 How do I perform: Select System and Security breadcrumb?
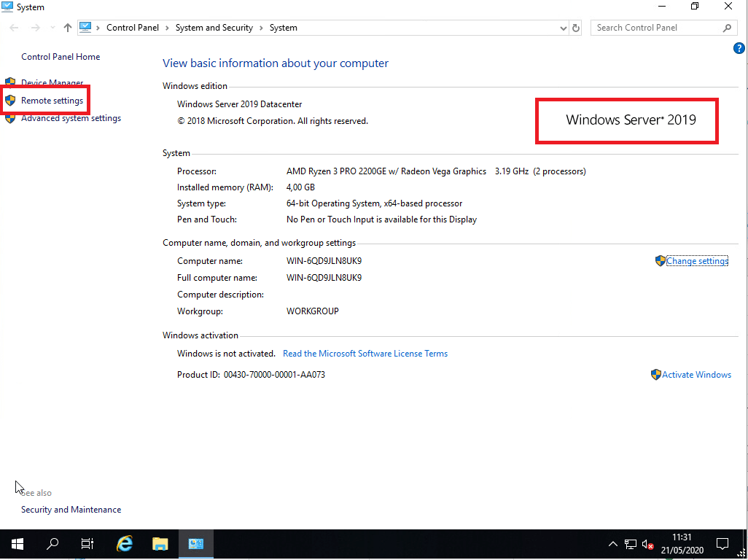point(214,28)
